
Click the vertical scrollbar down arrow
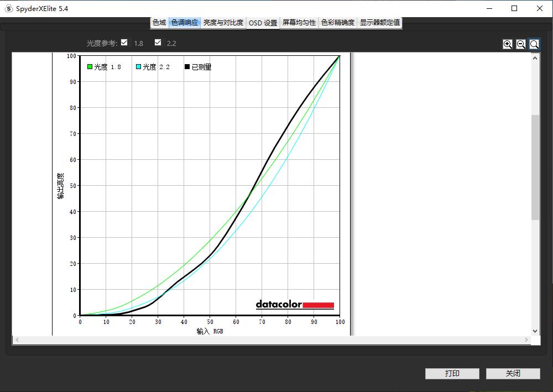(x=535, y=331)
